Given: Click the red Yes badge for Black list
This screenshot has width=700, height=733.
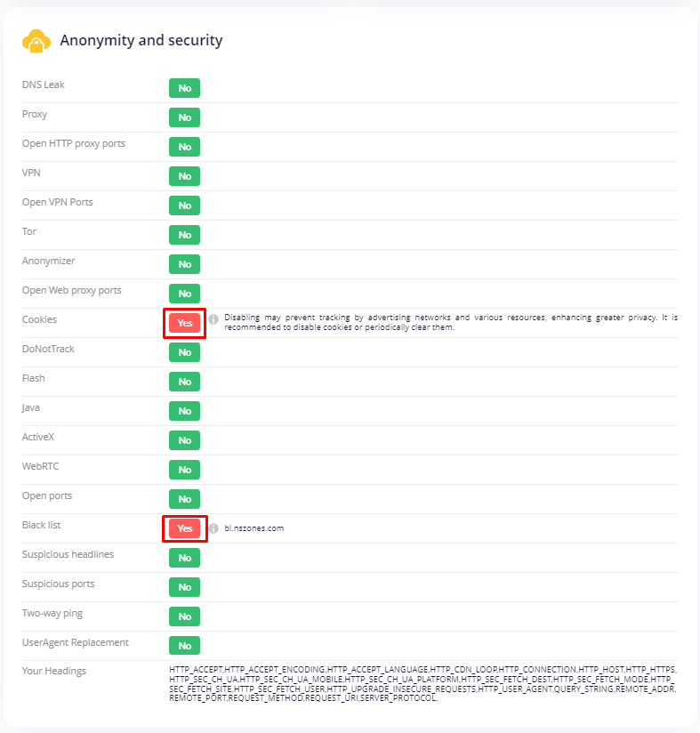Looking at the screenshot, I should click(185, 528).
